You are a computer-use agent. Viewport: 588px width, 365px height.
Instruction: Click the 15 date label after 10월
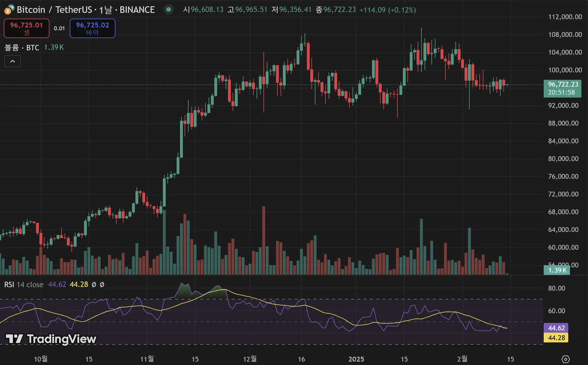coord(89,359)
